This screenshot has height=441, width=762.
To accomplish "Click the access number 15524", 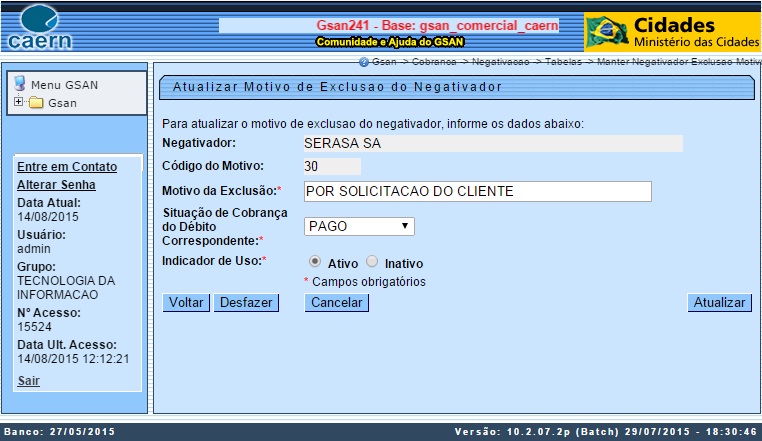I will [x=35, y=327].
